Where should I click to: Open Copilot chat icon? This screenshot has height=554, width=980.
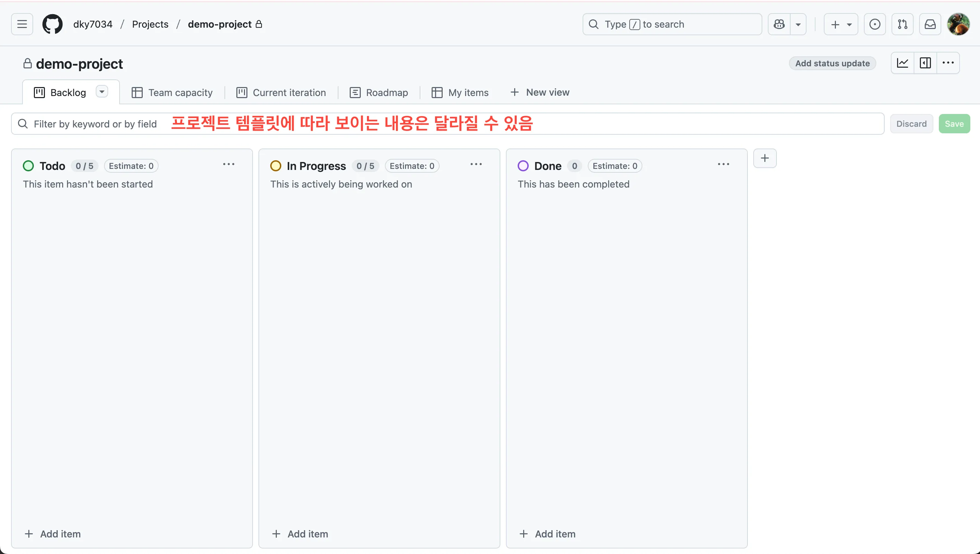point(779,25)
